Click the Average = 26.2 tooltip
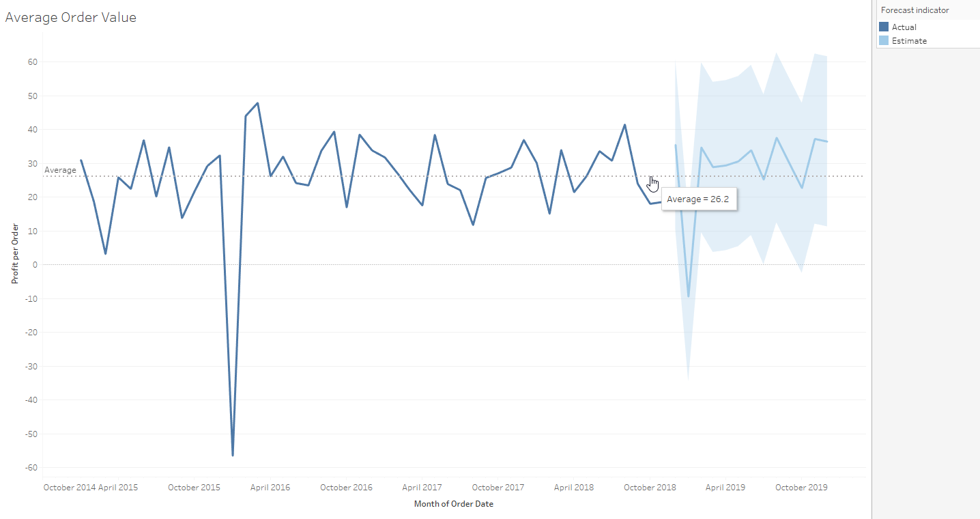980x519 pixels. coord(699,199)
